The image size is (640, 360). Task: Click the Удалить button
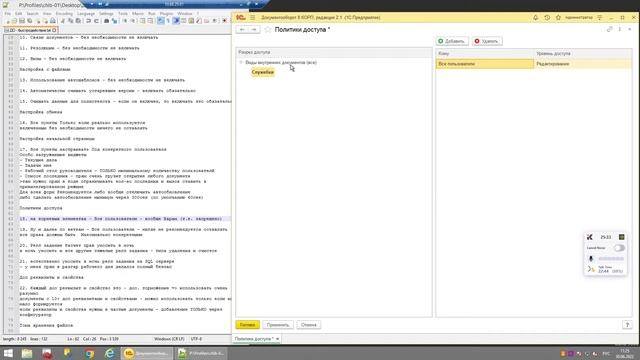tap(487, 41)
